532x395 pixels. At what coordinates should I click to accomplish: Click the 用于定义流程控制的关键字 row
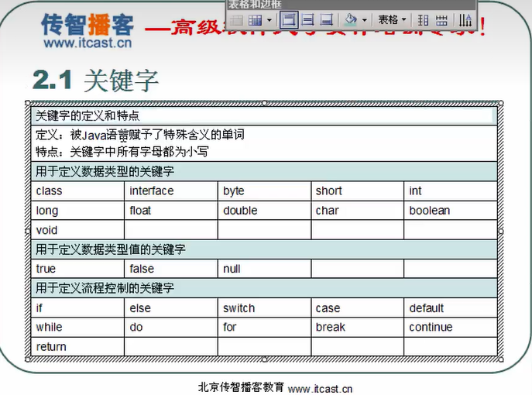tap(264, 288)
